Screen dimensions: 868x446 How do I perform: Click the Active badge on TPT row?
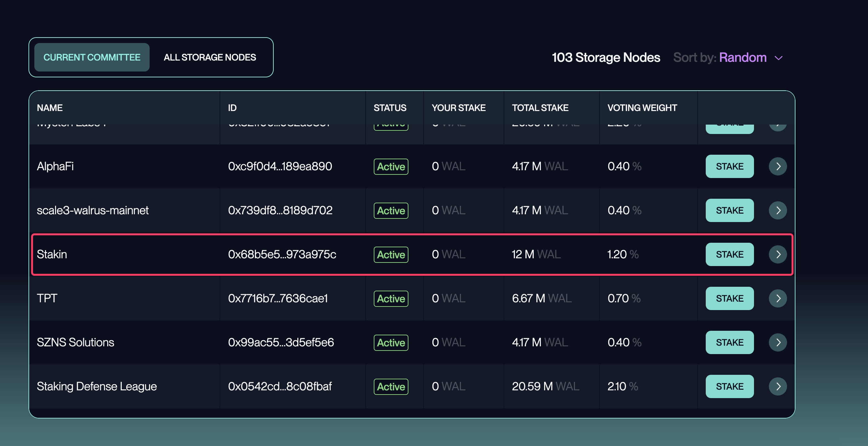[x=391, y=298]
